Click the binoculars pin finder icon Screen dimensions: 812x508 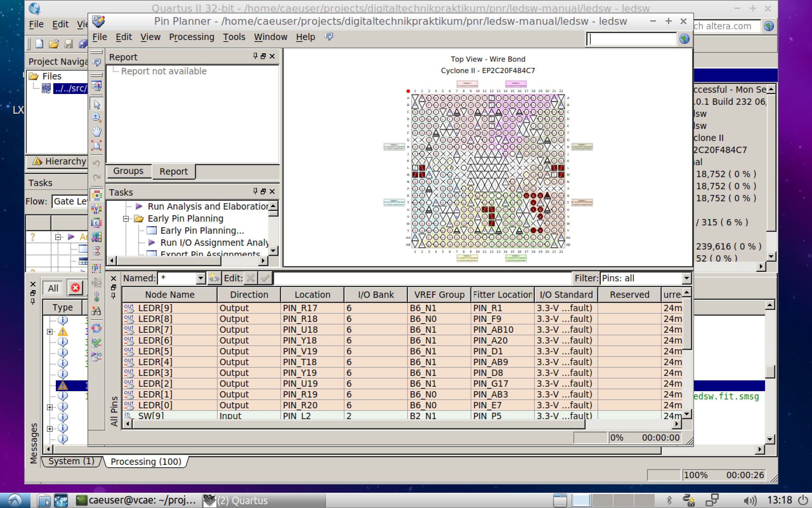pos(97,310)
